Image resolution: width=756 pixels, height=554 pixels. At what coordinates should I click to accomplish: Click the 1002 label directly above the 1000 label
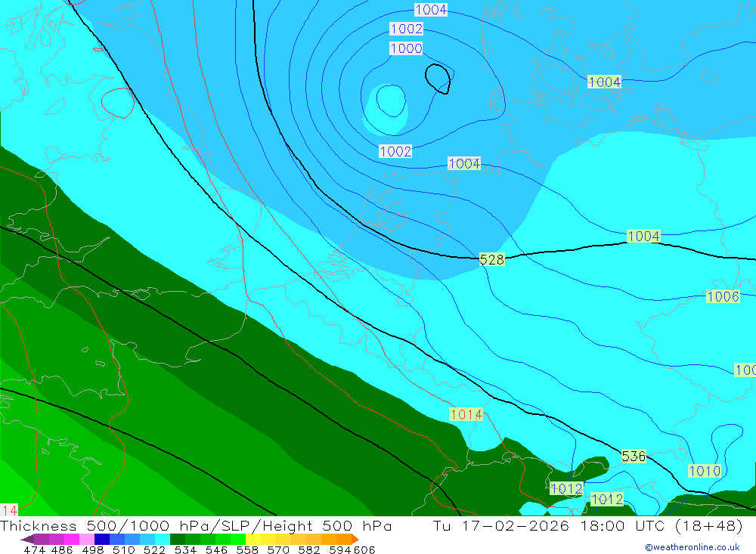406,29
